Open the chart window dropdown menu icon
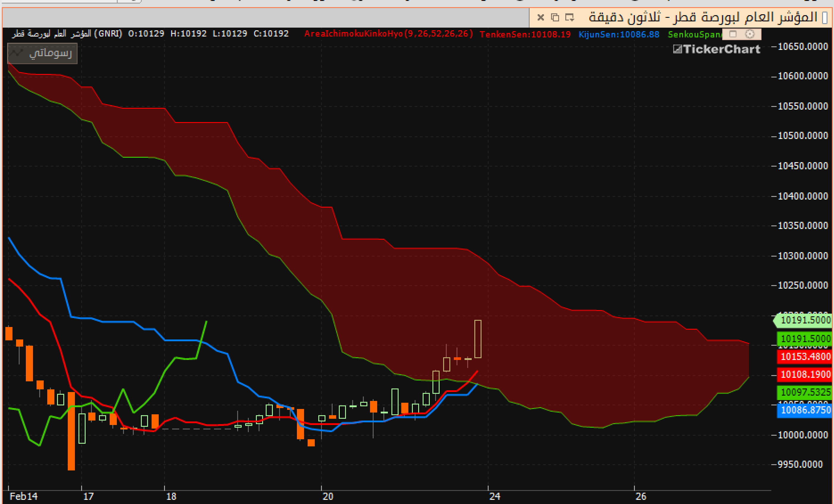Image resolution: width=834 pixels, height=504 pixels. pos(570,17)
